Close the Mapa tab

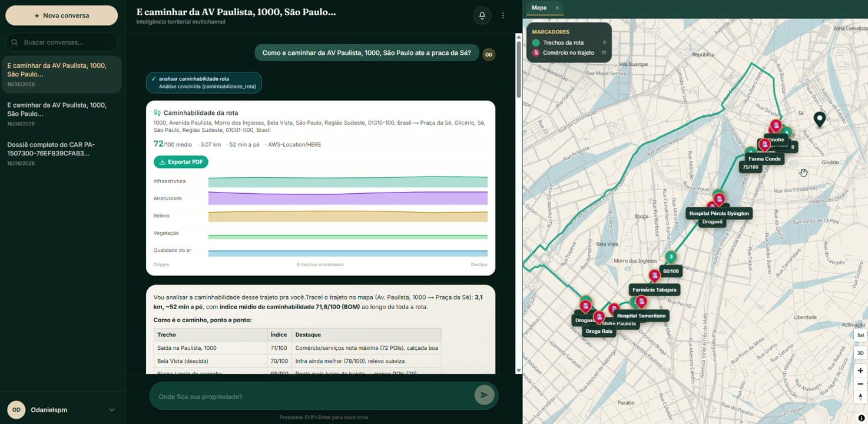click(557, 8)
